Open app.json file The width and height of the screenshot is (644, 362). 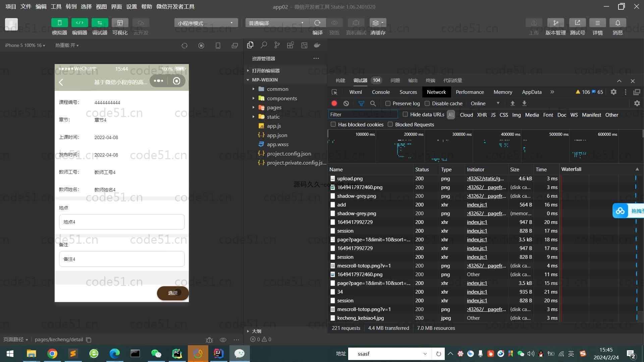[x=277, y=135]
